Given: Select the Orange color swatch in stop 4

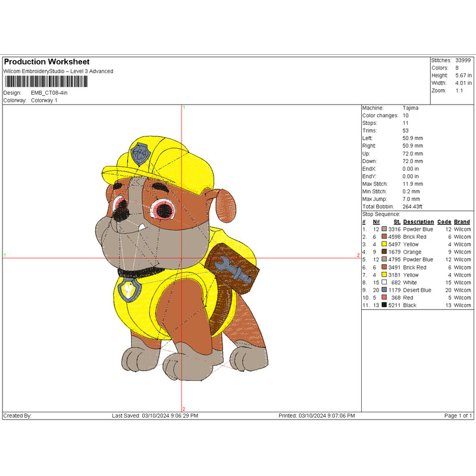Looking at the screenshot, I should tap(384, 252).
